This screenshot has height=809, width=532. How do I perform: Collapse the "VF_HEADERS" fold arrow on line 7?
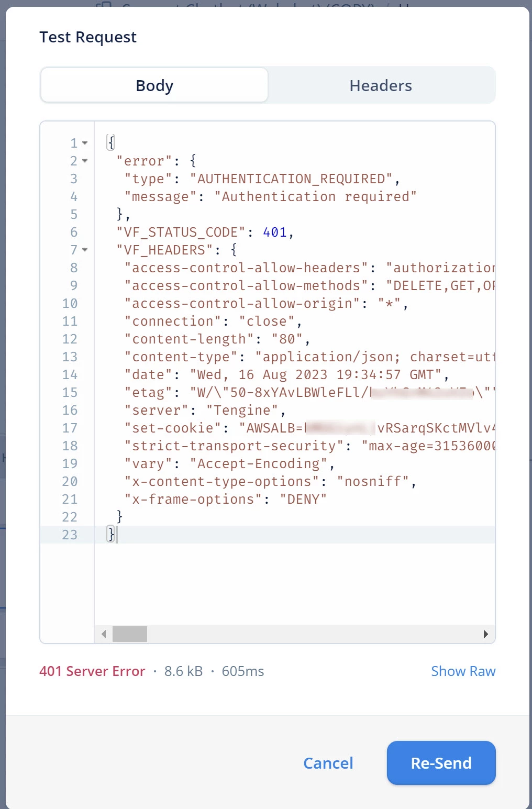click(85, 250)
